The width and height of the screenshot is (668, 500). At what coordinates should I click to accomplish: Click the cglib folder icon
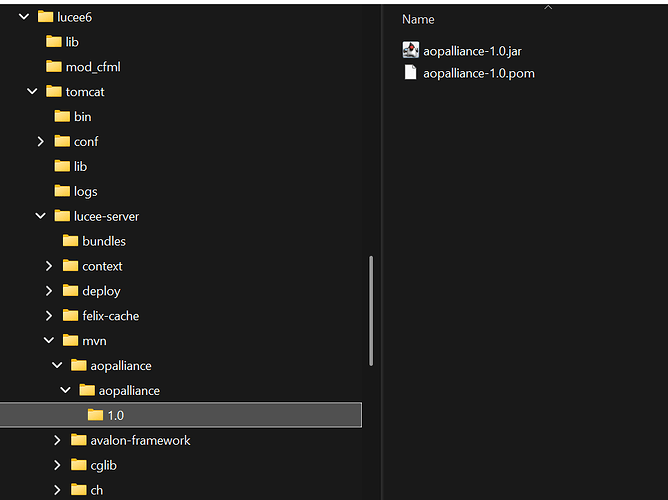pos(79,465)
